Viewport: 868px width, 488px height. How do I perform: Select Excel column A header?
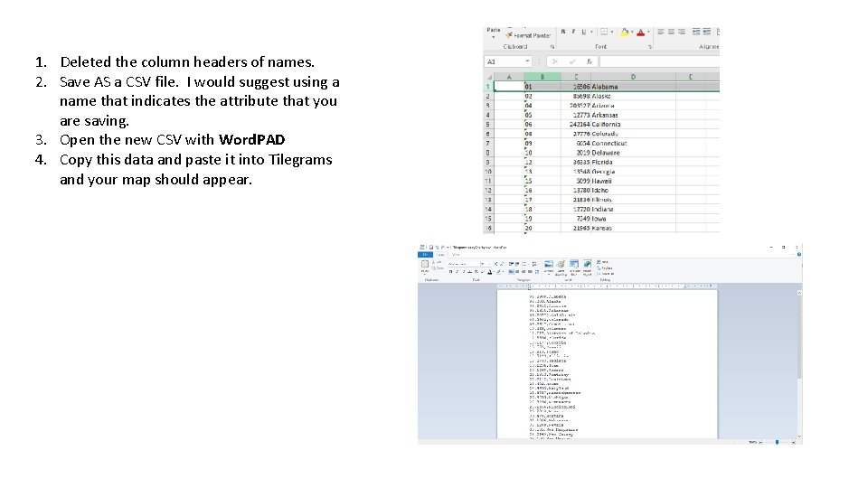[x=509, y=77]
